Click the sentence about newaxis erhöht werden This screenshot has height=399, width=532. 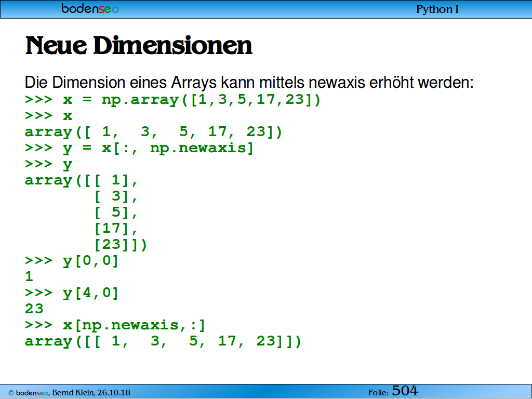(249, 83)
